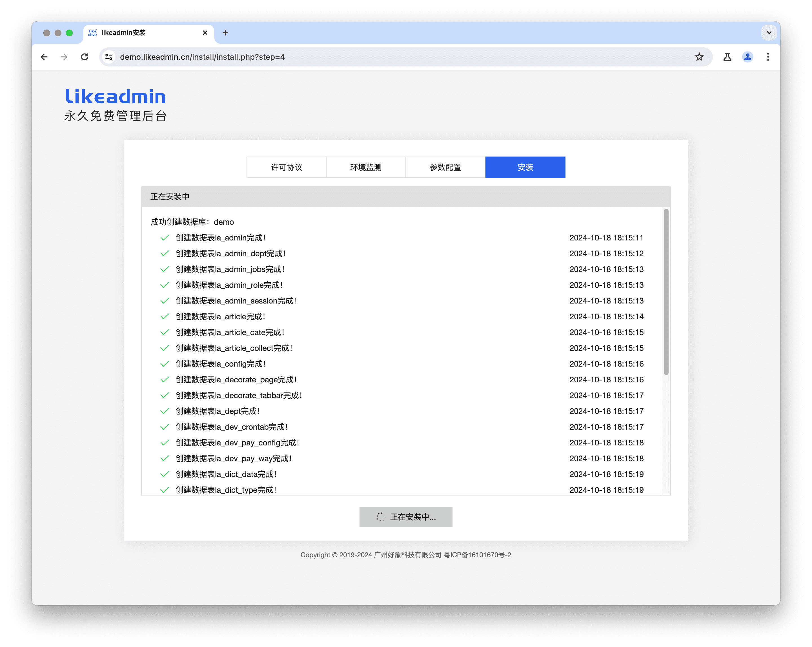Open a new browser tab
812x647 pixels.
coord(225,33)
